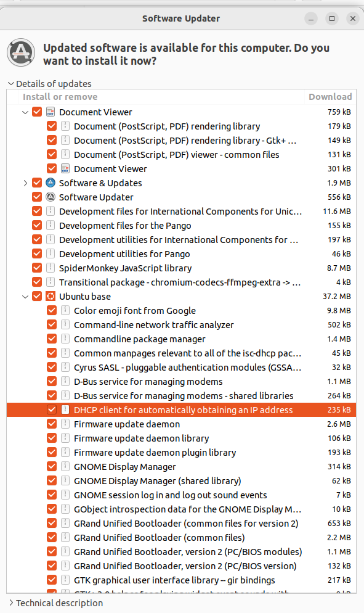This screenshot has width=364, height=613.
Task: Collapse the Document Viewer group
Action: pos(25,112)
